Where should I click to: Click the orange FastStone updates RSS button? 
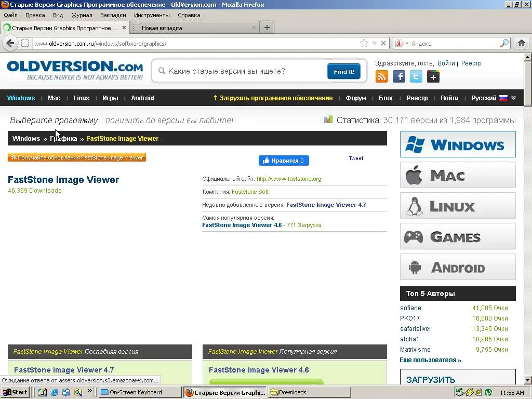coord(77,157)
